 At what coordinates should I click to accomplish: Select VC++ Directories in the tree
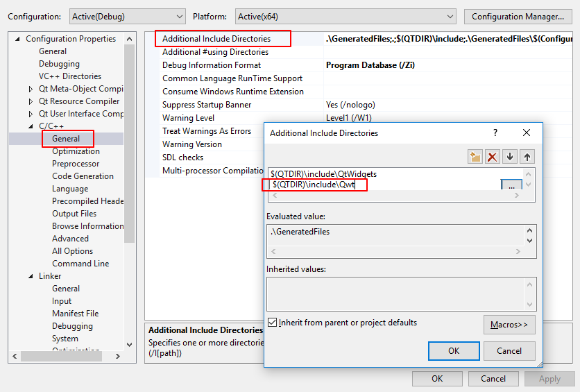[x=70, y=76]
